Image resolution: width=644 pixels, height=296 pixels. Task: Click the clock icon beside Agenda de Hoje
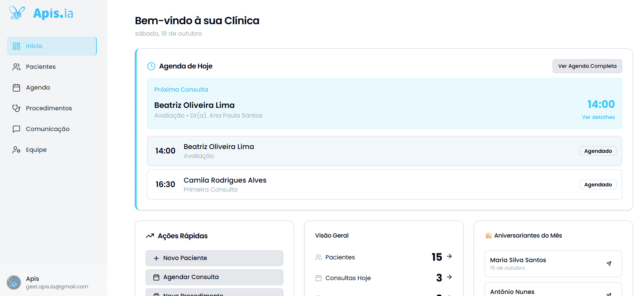tap(151, 66)
